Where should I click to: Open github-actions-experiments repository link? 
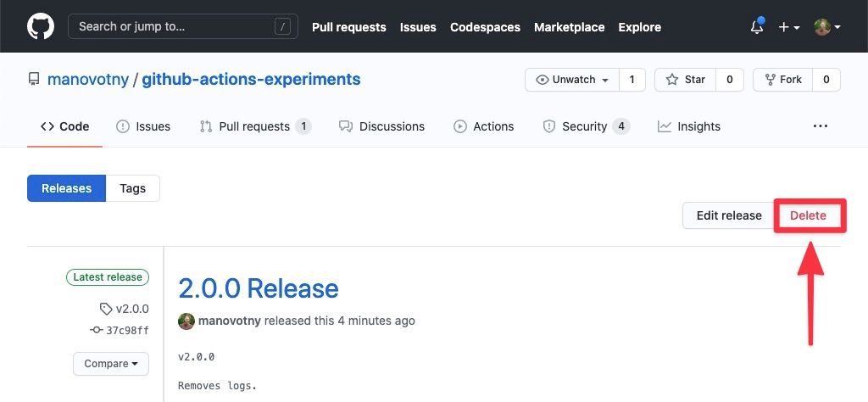pos(251,79)
